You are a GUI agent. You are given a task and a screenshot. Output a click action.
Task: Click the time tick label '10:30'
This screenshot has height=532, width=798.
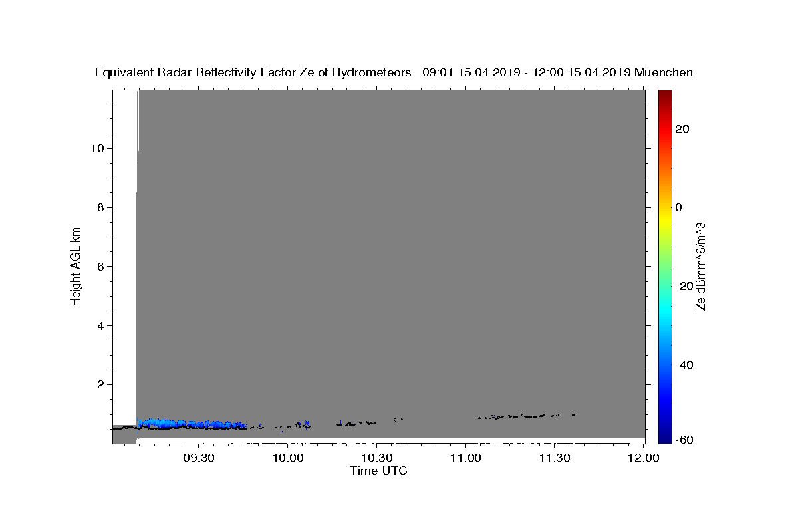(376, 458)
